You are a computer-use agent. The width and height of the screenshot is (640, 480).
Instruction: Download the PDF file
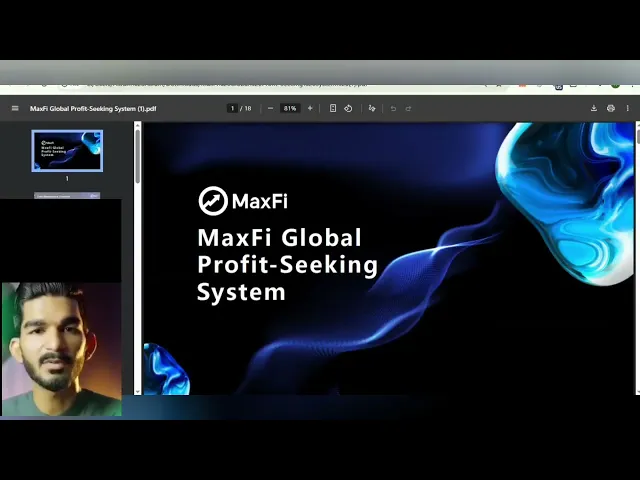coord(594,108)
